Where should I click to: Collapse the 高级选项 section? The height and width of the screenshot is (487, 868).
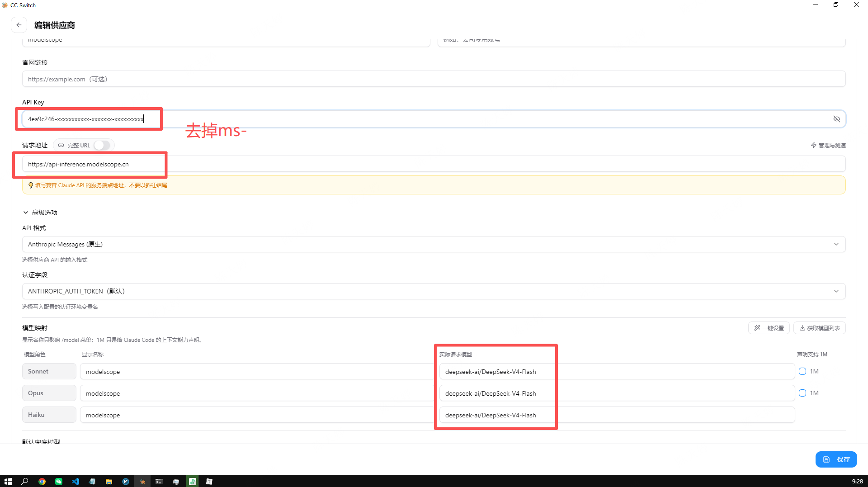(x=40, y=212)
